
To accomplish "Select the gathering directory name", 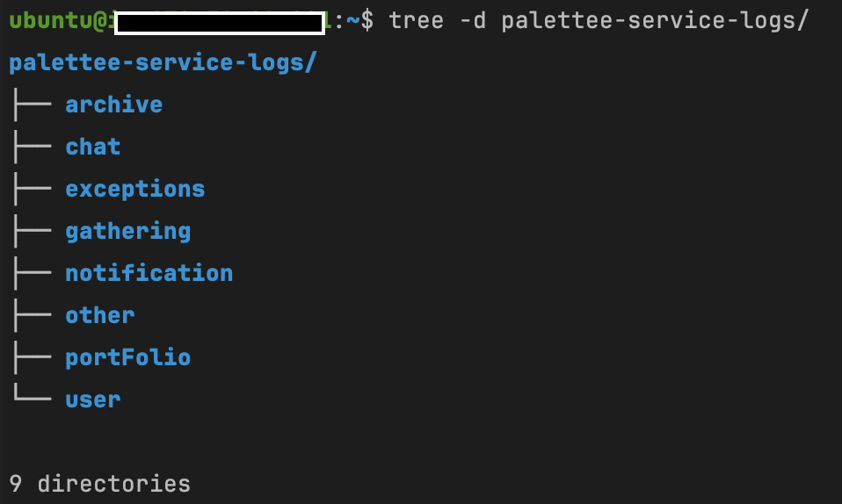I will pyautogui.click(x=127, y=232).
